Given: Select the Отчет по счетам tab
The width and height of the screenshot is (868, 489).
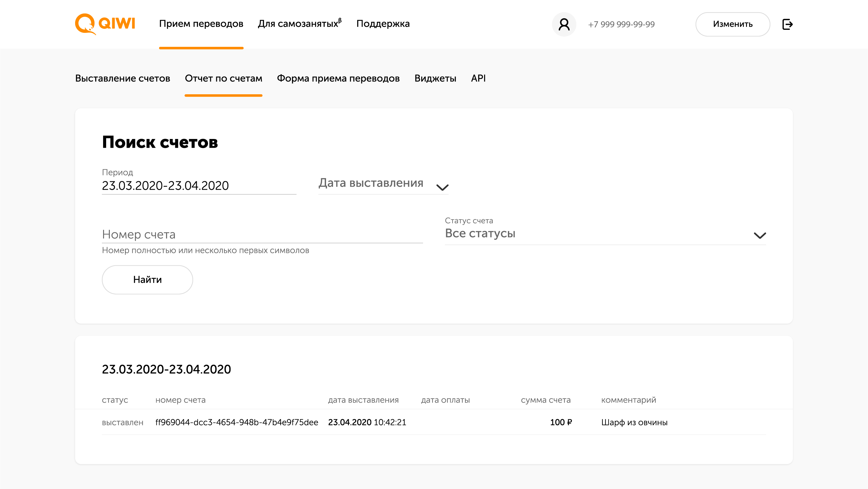Looking at the screenshot, I should pos(224,78).
